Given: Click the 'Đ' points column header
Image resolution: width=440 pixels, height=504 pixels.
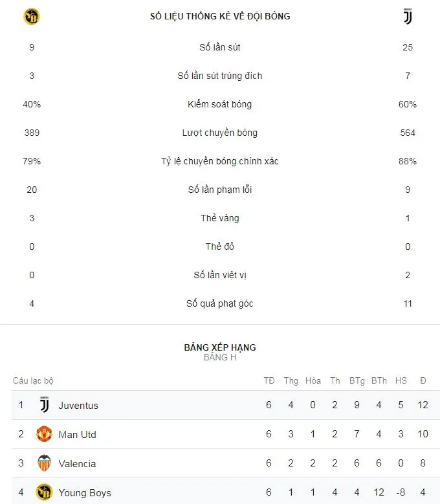Looking at the screenshot, I should [423, 380].
